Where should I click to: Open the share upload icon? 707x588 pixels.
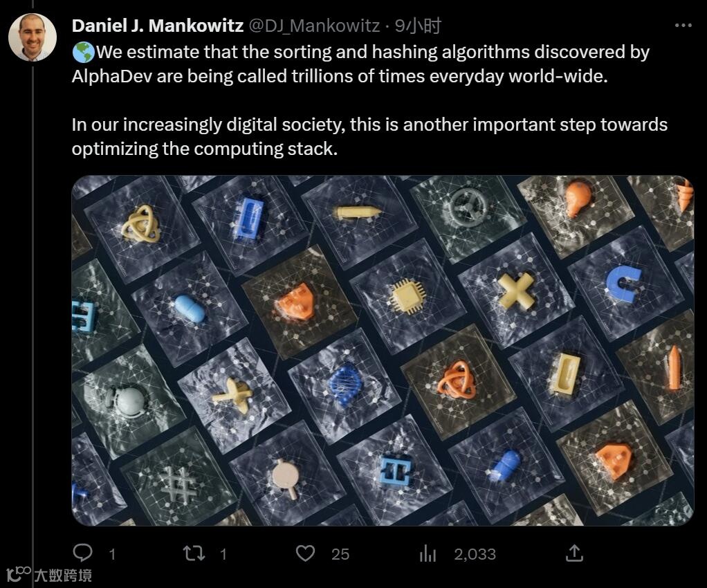[574, 553]
